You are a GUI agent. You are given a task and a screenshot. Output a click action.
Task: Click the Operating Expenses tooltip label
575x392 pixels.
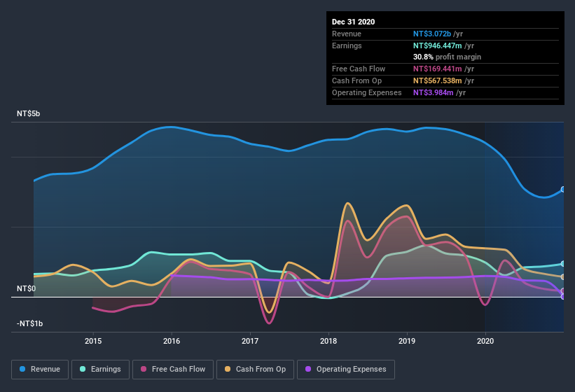(x=367, y=92)
